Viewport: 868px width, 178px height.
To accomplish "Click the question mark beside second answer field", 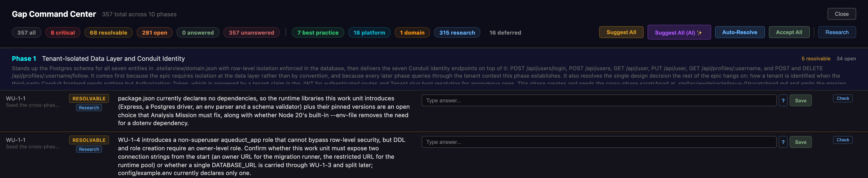I will pos(783,142).
